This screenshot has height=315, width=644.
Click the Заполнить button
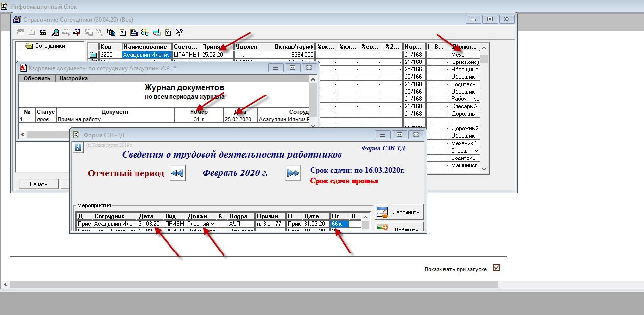(x=399, y=212)
